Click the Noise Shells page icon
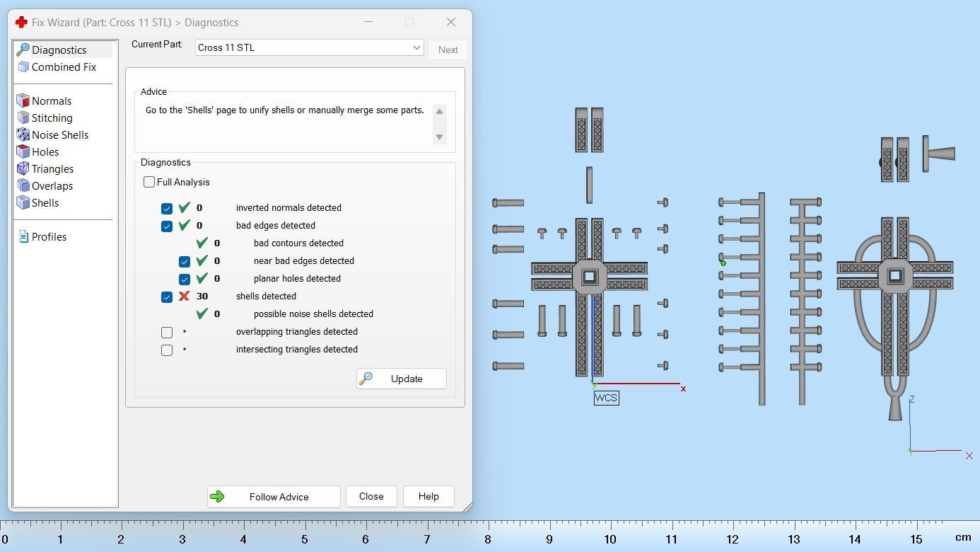This screenshot has width=980, height=552. pyautogui.click(x=23, y=134)
